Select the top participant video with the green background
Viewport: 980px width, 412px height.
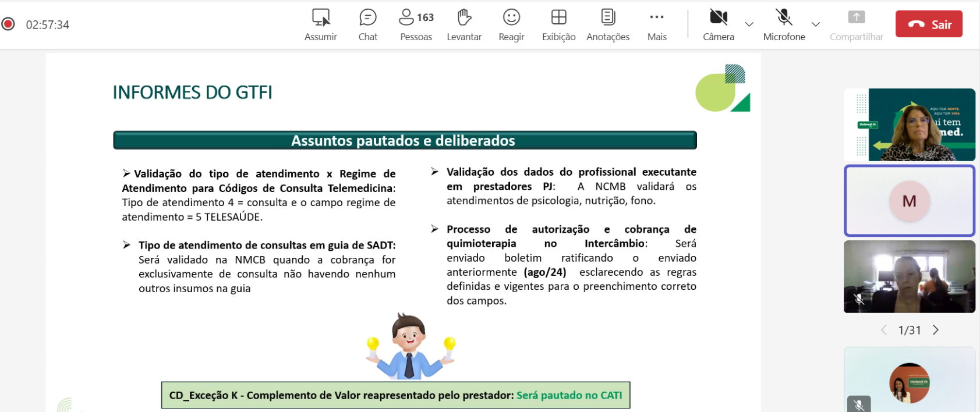click(x=909, y=125)
